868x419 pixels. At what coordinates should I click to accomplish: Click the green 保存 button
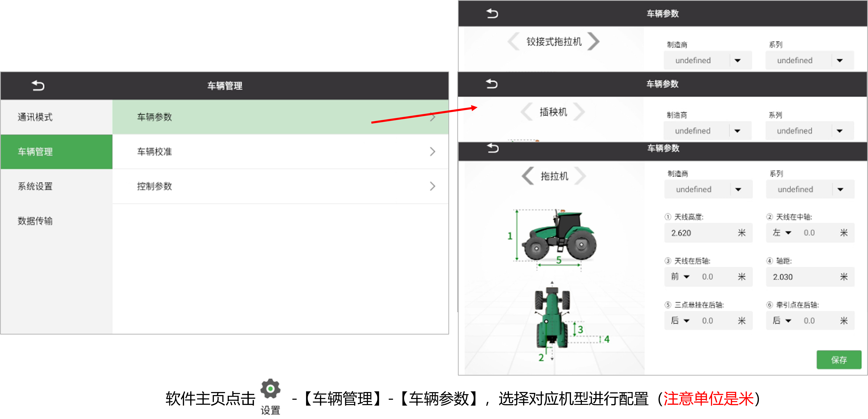[x=839, y=360]
